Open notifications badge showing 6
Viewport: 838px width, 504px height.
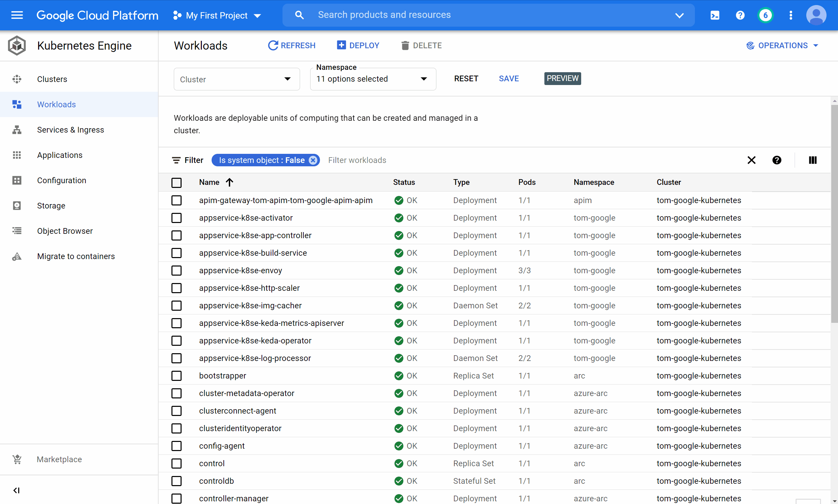[x=765, y=15]
